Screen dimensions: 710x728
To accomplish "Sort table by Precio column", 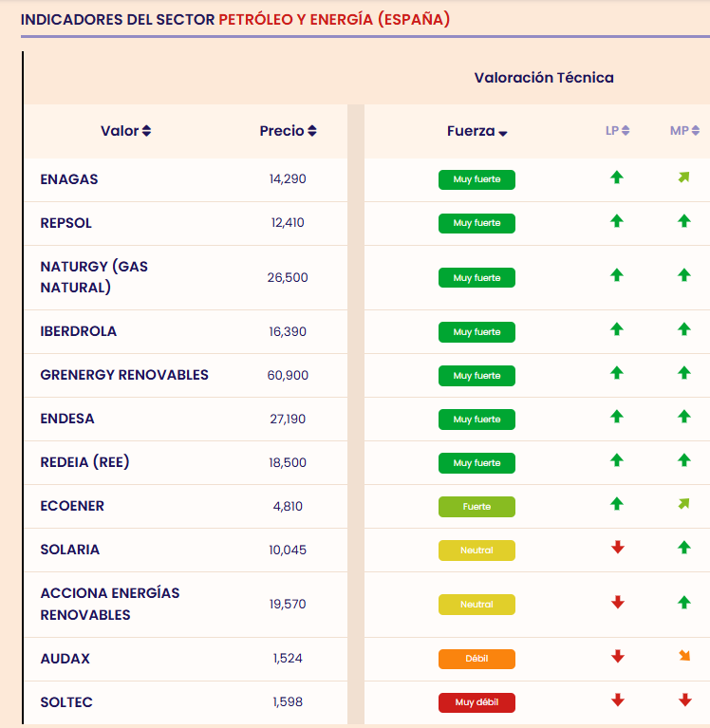I will tap(288, 131).
